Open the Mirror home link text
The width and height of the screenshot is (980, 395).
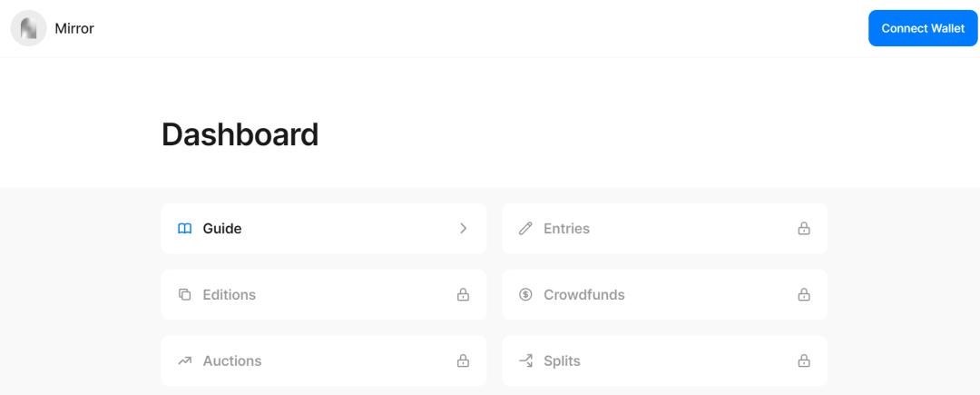74,28
